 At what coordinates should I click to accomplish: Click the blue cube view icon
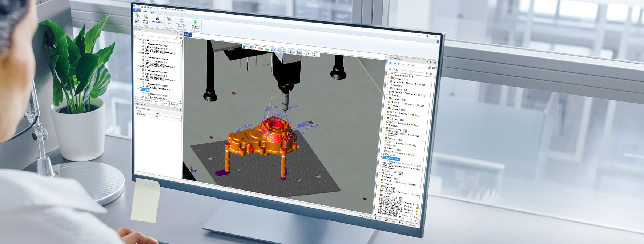click(244, 47)
